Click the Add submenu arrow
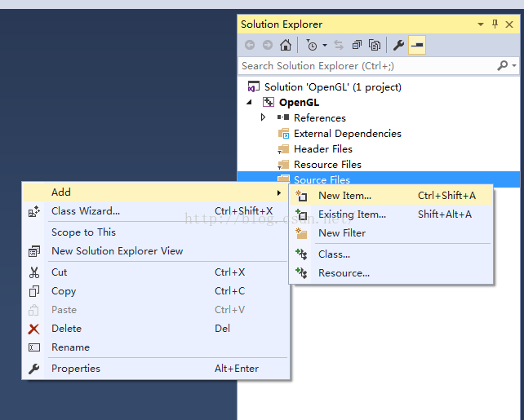Screen dimensions: 524x420 point(278,192)
